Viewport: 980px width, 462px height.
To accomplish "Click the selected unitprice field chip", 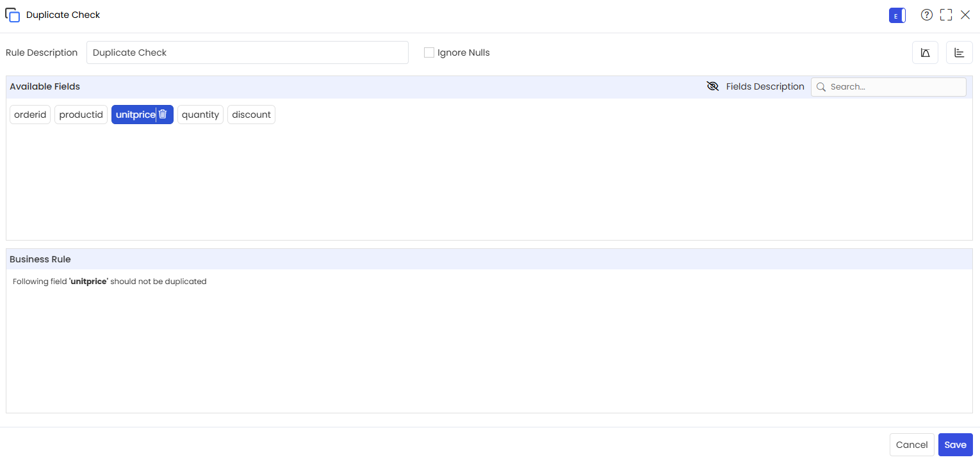I will pos(135,115).
